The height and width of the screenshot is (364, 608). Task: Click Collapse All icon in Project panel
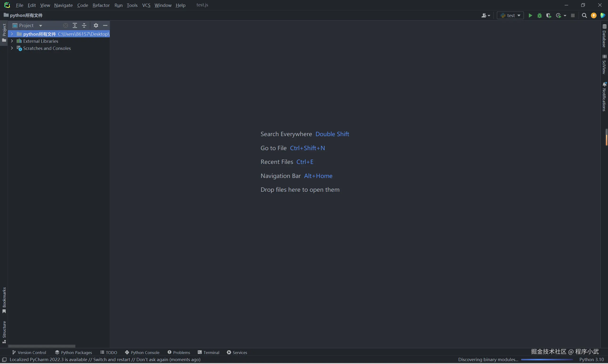click(84, 25)
